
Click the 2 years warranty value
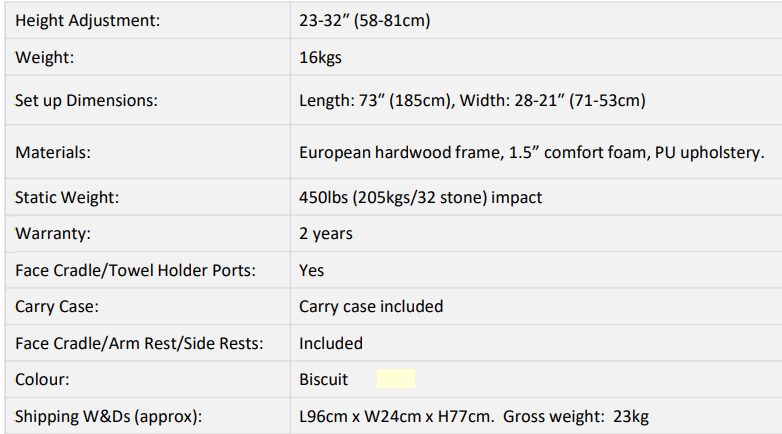coord(326,233)
